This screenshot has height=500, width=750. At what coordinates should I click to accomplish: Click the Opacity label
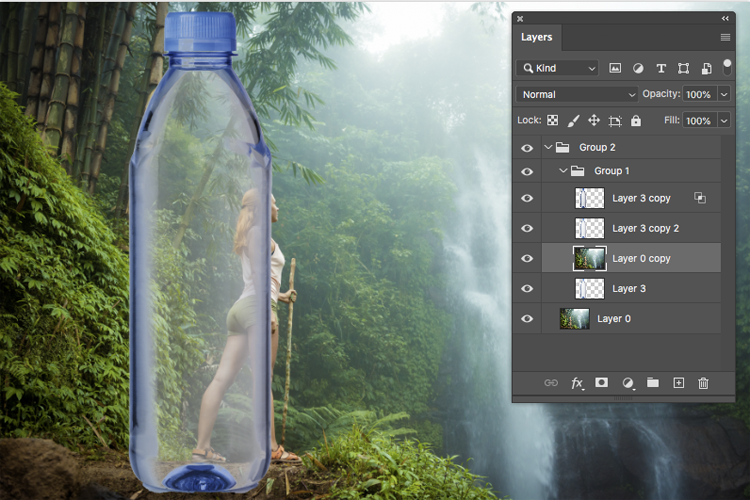(661, 94)
